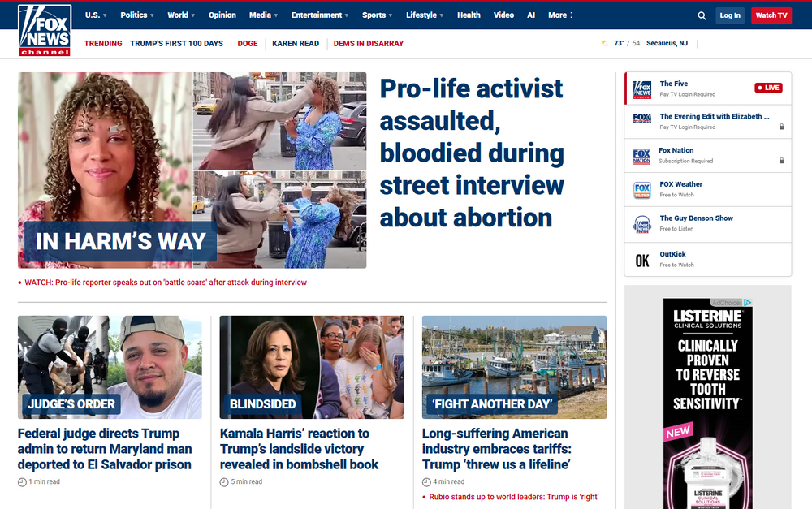Expand the U.S. dropdown menu

click(96, 15)
